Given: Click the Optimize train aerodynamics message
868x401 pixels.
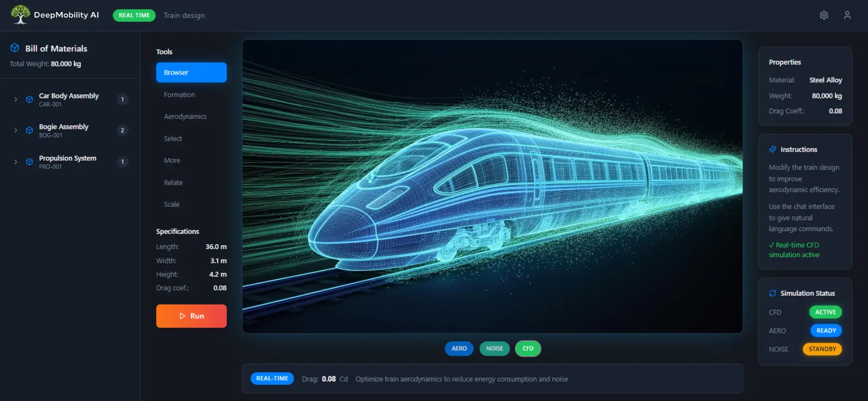Looking at the screenshot, I should [461, 379].
